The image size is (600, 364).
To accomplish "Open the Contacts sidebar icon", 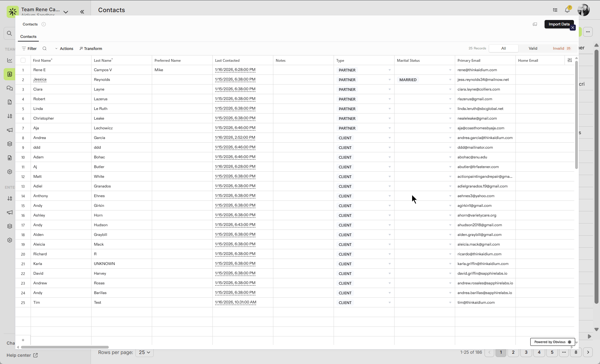I will click(x=10, y=74).
